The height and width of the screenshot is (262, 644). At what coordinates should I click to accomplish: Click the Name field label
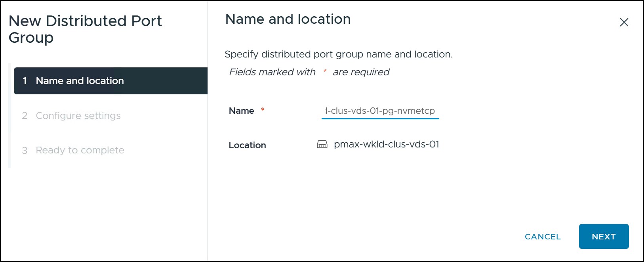[242, 111]
